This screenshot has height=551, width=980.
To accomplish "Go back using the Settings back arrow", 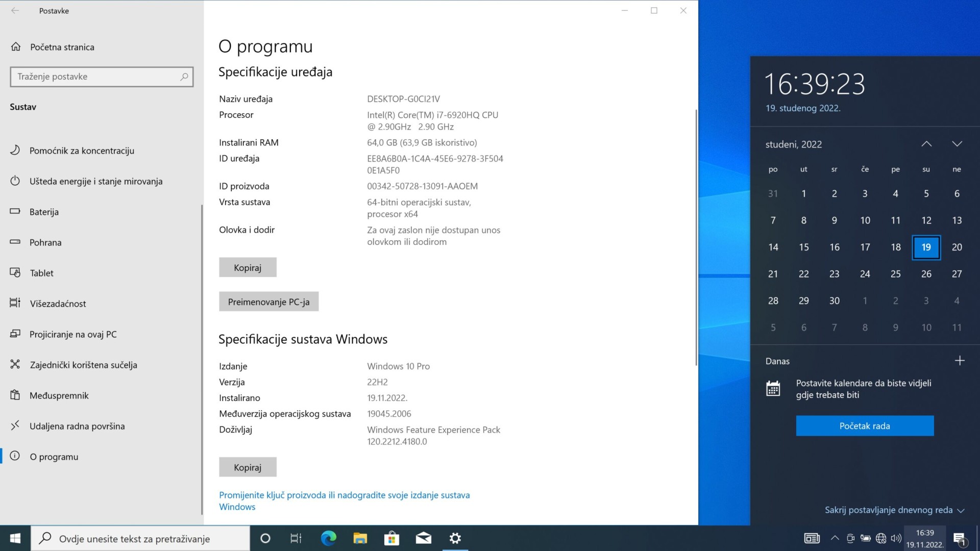I will 15,11.
